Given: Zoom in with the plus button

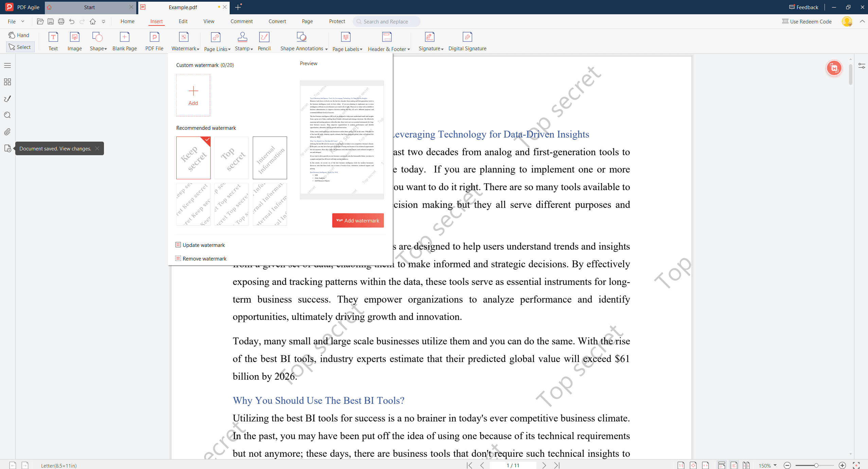Looking at the screenshot, I should [x=842, y=465].
